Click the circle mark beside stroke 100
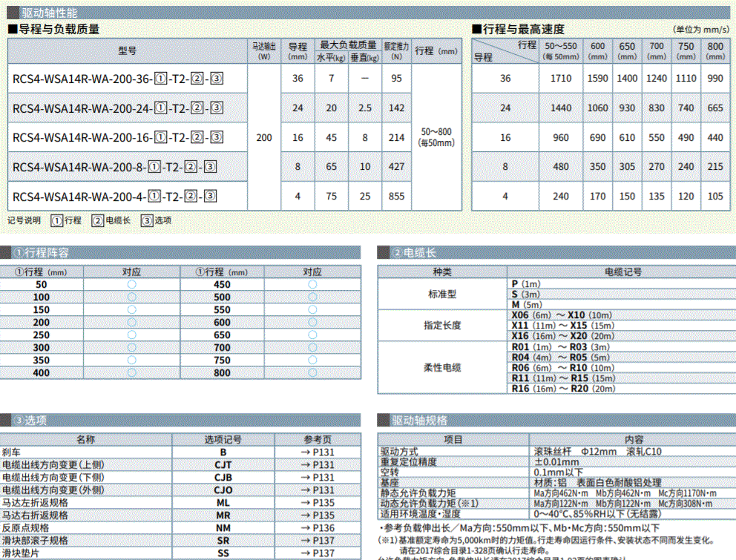Viewport: 736px width, 560px height. click(x=132, y=297)
